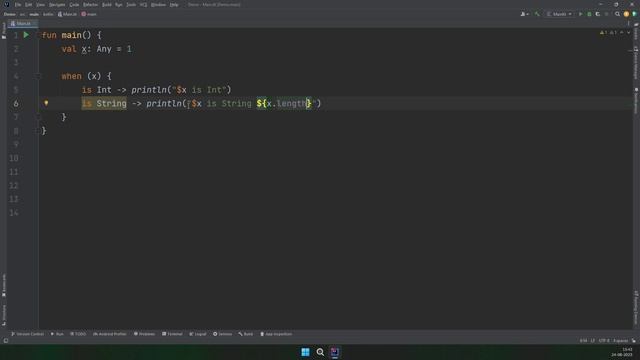This screenshot has width=640, height=360.
Task: Click the IDE icon in taskbar
Action: coord(335,352)
